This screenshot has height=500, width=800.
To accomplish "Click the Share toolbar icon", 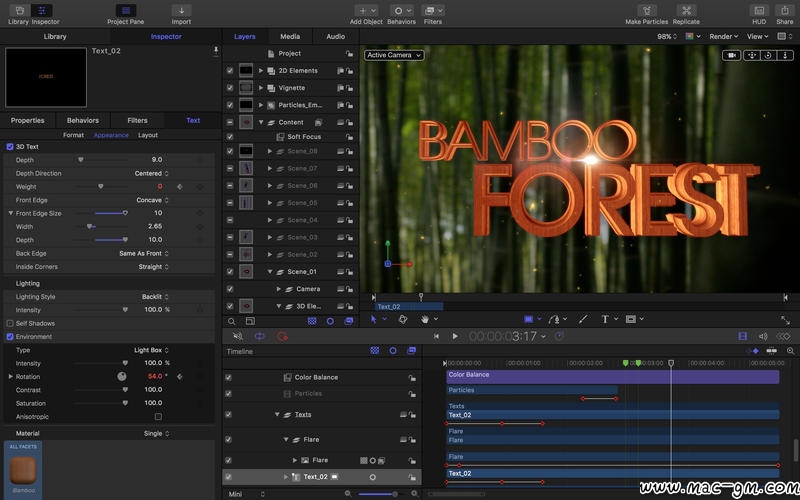I will click(x=785, y=10).
